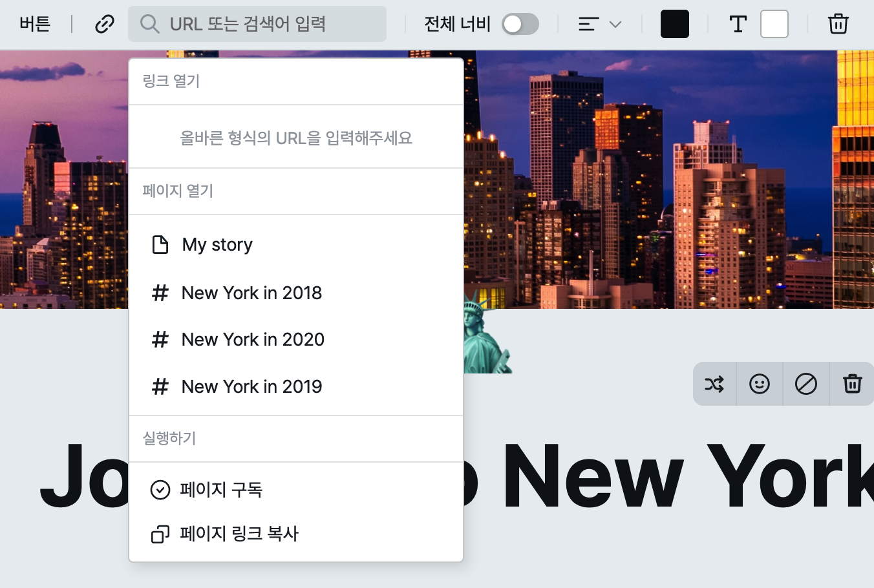874x588 pixels.
Task: Toggle the 전체 너비 switch
Action: (x=520, y=25)
